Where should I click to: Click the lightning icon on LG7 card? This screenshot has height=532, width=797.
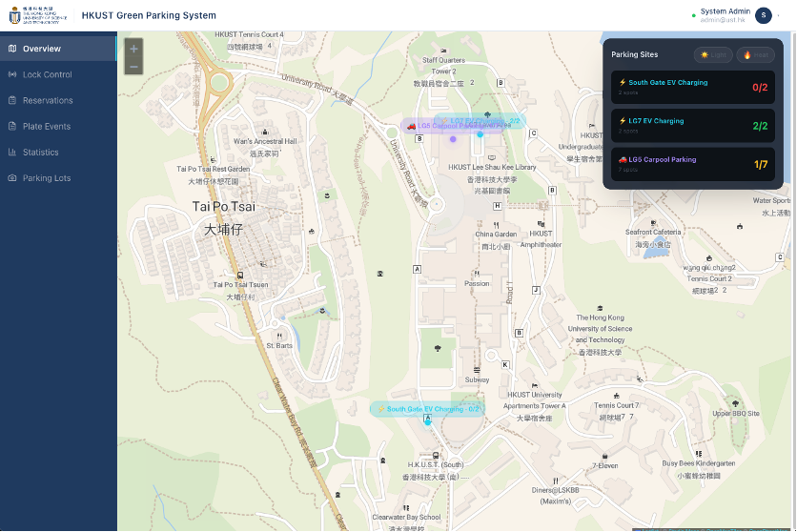(623, 121)
